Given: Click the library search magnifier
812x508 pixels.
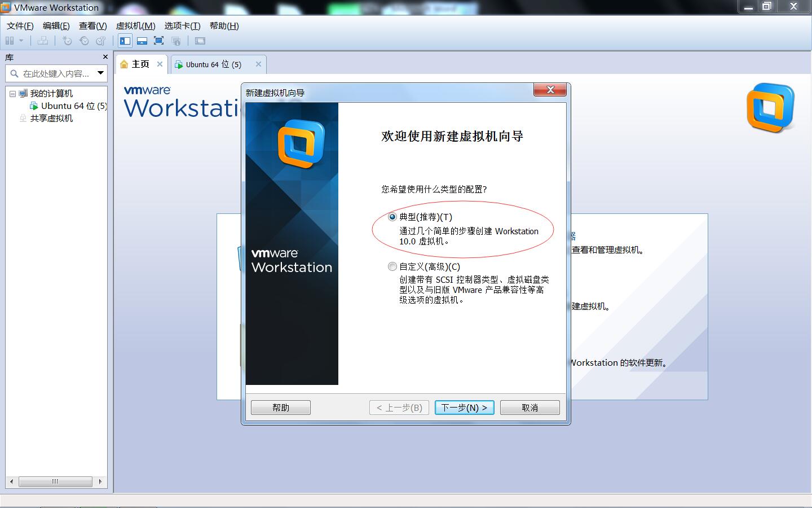Looking at the screenshot, I should tap(14, 73).
